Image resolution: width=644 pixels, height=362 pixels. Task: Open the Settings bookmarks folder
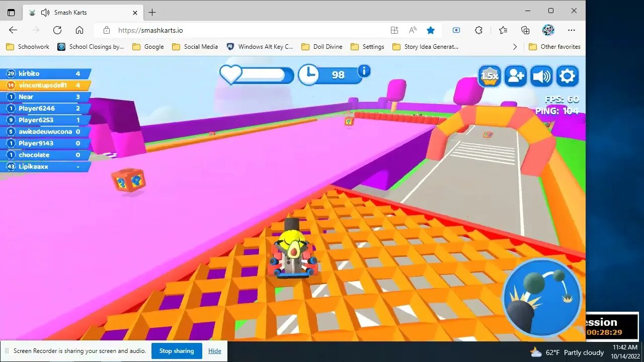367,47
